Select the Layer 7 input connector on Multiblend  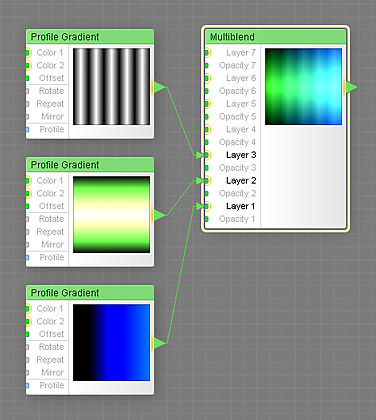pyautogui.click(x=207, y=53)
